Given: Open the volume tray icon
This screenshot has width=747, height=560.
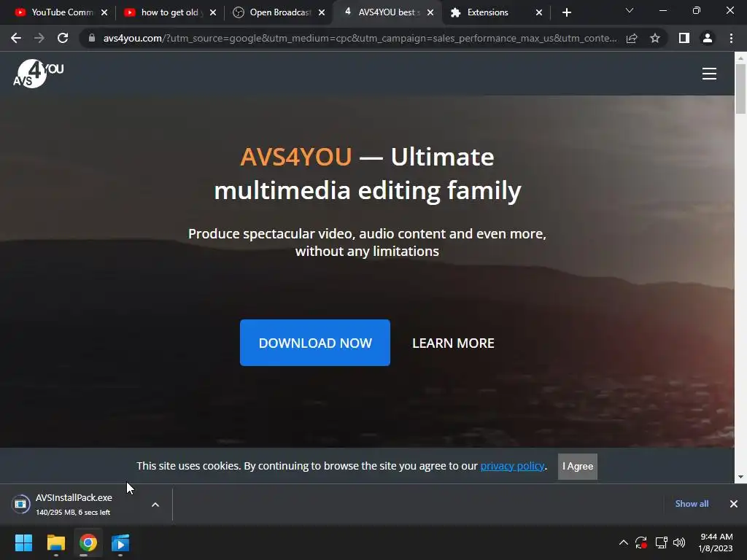Looking at the screenshot, I should click(679, 542).
